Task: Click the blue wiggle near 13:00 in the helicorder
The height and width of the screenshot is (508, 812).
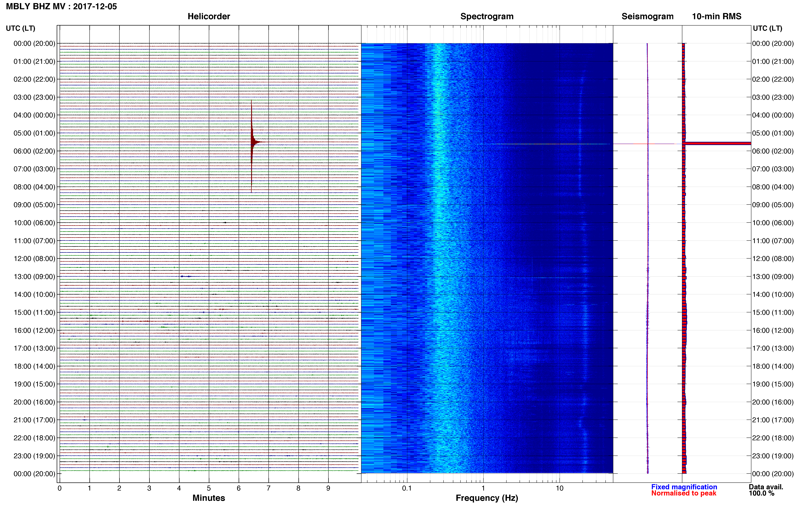Action: [186, 276]
